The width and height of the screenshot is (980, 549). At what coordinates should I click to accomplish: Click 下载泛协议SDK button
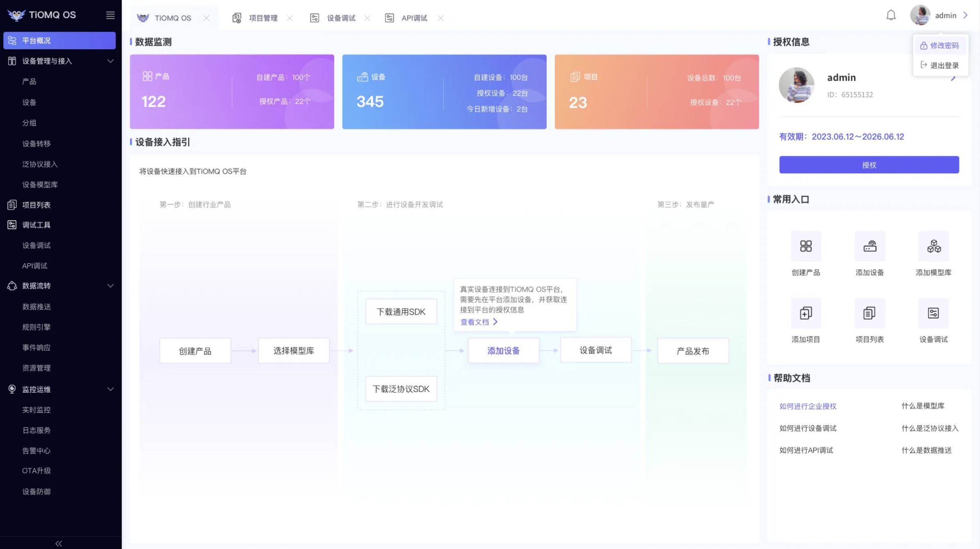[401, 389]
